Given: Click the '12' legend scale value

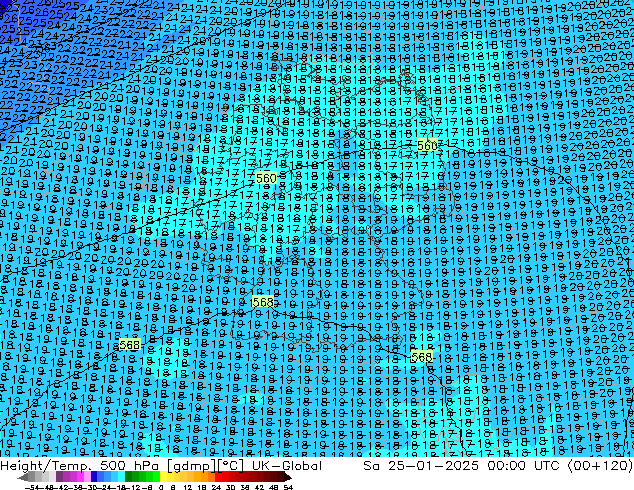Looking at the screenshot, I should [x=188, y=488].
